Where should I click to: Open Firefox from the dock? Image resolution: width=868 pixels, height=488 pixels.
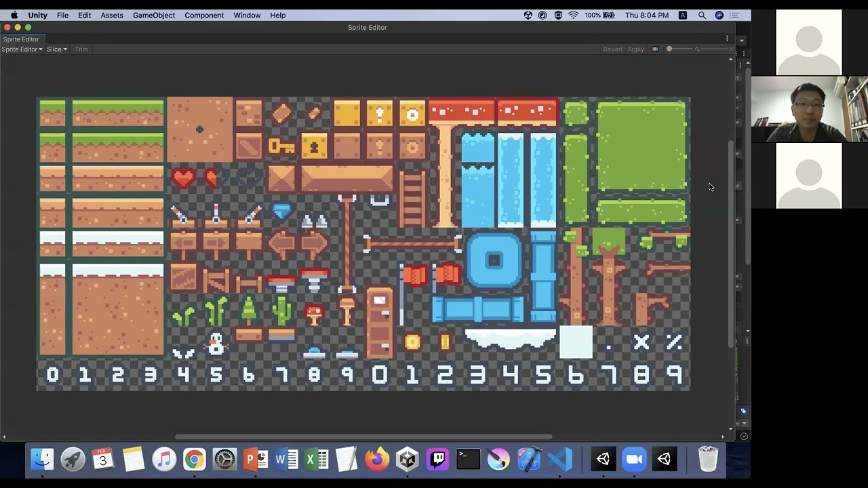377,460
